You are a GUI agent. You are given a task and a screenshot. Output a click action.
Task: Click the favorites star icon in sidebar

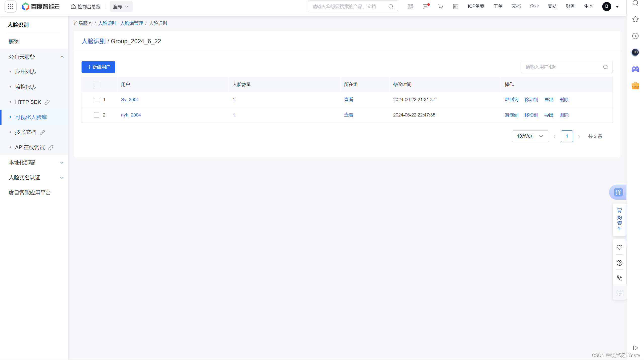pyautogui.click(x=635, y=19)
